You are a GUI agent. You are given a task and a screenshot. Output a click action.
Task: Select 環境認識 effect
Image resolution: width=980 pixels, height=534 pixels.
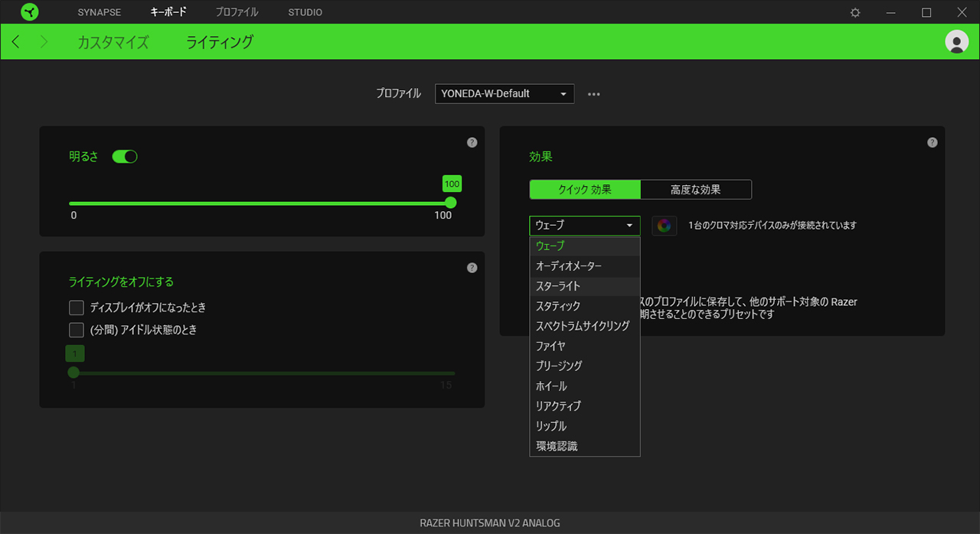click(585, 446)
